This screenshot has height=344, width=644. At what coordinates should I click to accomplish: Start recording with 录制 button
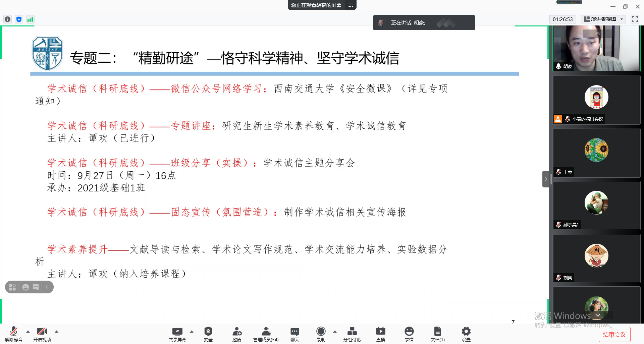pos(321,334)
